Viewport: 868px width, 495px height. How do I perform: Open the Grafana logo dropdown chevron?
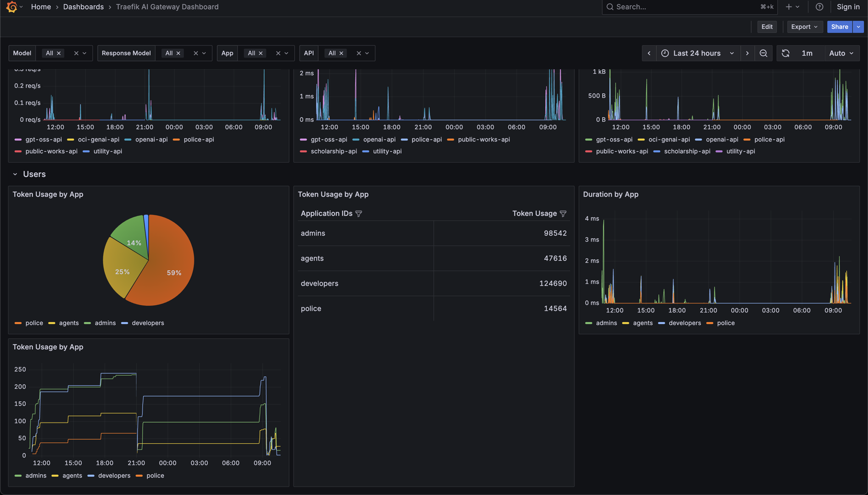[21, 7]
